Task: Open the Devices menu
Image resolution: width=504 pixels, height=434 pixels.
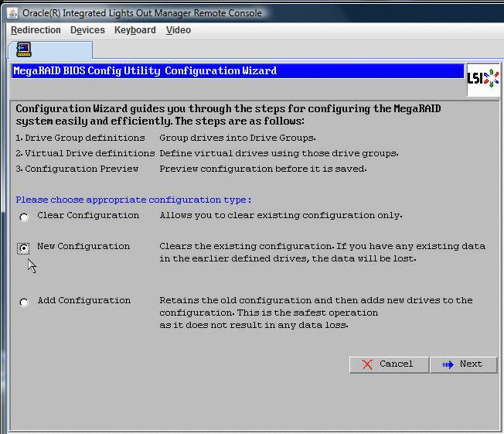Action: tap(87, 30)
